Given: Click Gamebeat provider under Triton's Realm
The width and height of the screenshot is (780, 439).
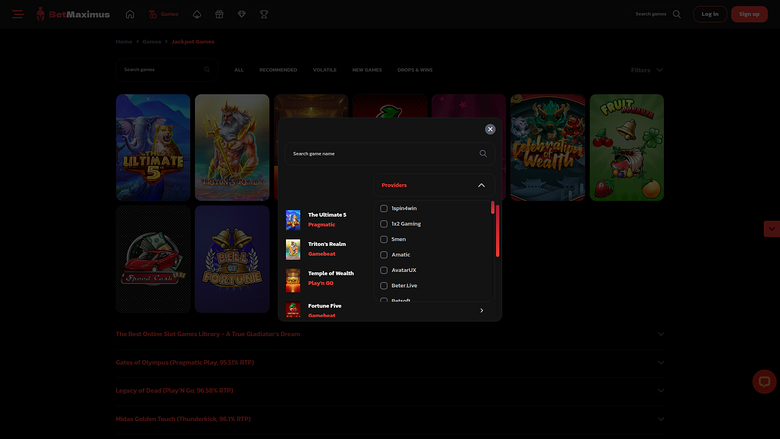Looking at the screenshot, I should coord(321,254).
